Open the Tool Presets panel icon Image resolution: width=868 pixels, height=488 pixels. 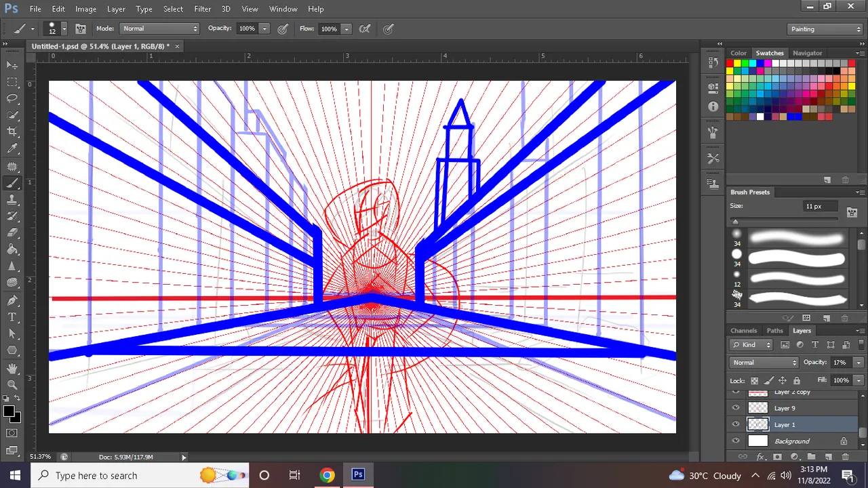(713, 158)
